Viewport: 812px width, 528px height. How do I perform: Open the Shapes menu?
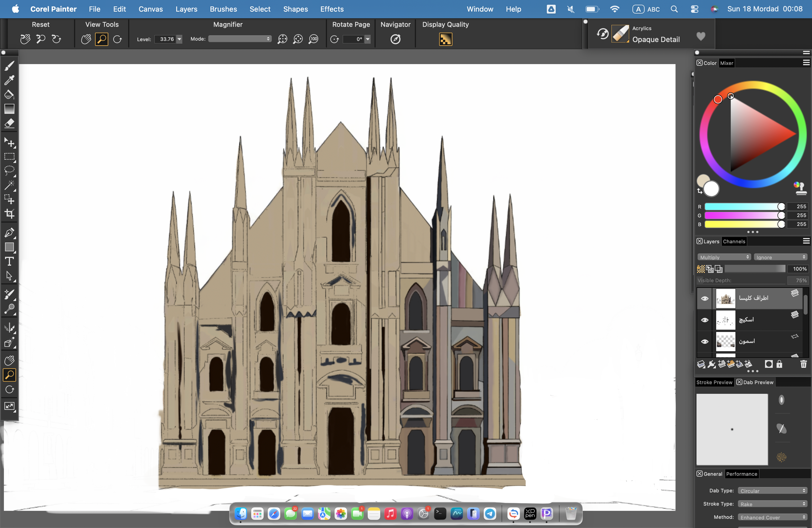pos(295,9)
